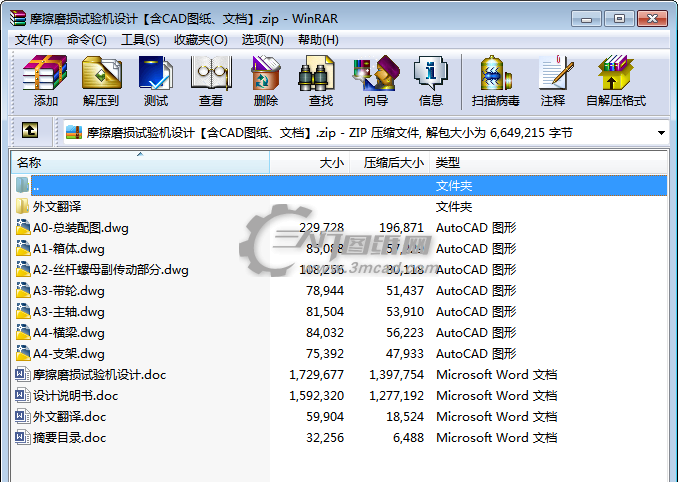Click the SFX (自解压格式) icon
The image size is (679, 482).
tap(615, 73)
